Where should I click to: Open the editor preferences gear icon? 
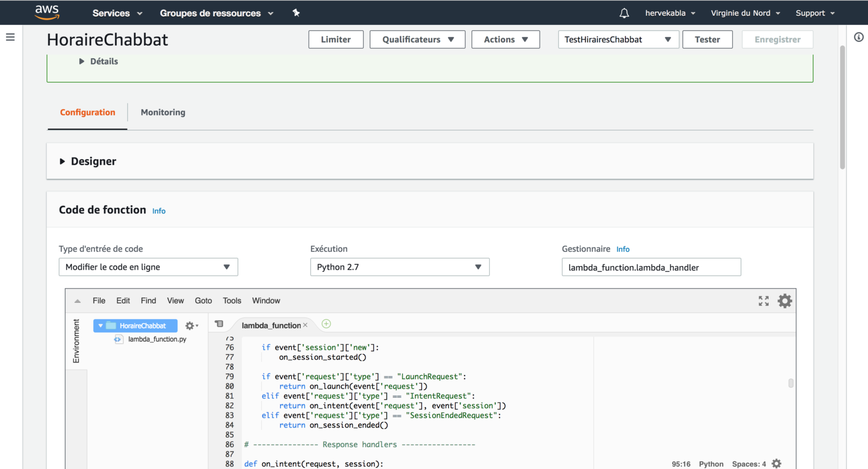click(785, 301)
